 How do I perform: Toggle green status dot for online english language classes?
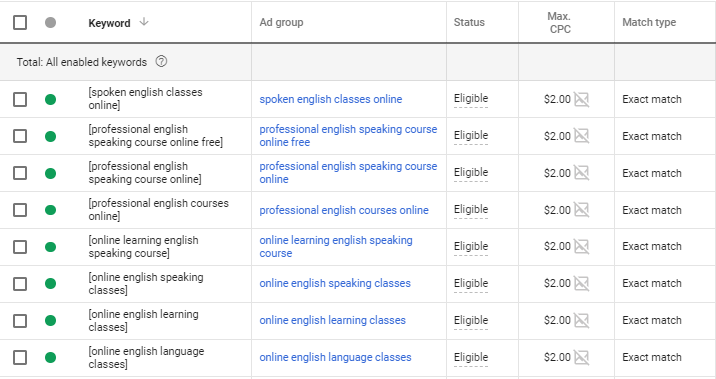(x=51, y=358)
